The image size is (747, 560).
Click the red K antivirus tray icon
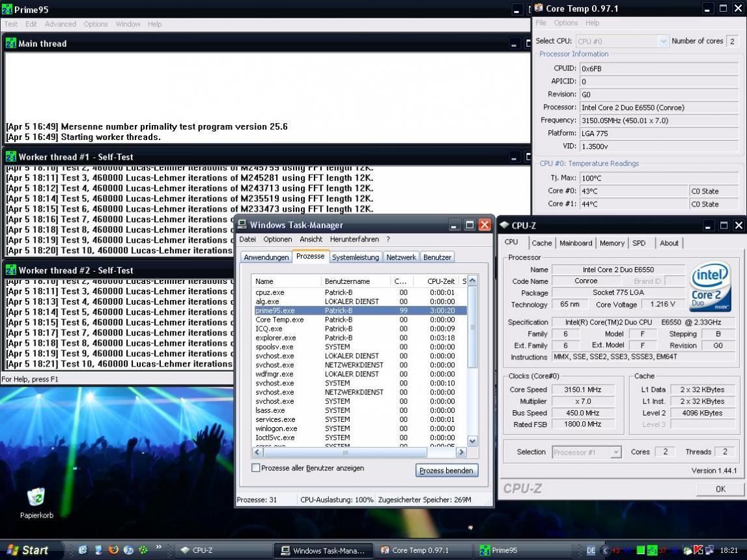pos(698,550)
